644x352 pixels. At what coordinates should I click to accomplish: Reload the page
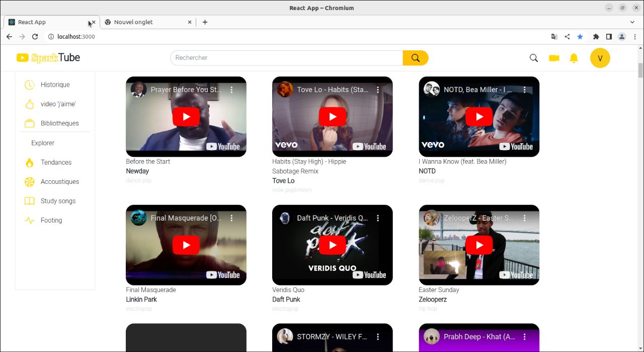(x=35, y=37)
